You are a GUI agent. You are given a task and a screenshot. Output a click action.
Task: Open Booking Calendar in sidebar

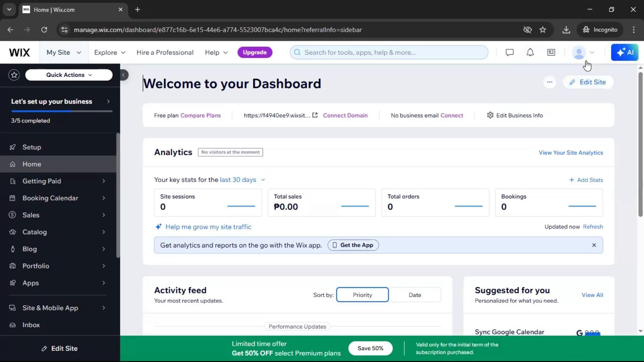[50, 198]
